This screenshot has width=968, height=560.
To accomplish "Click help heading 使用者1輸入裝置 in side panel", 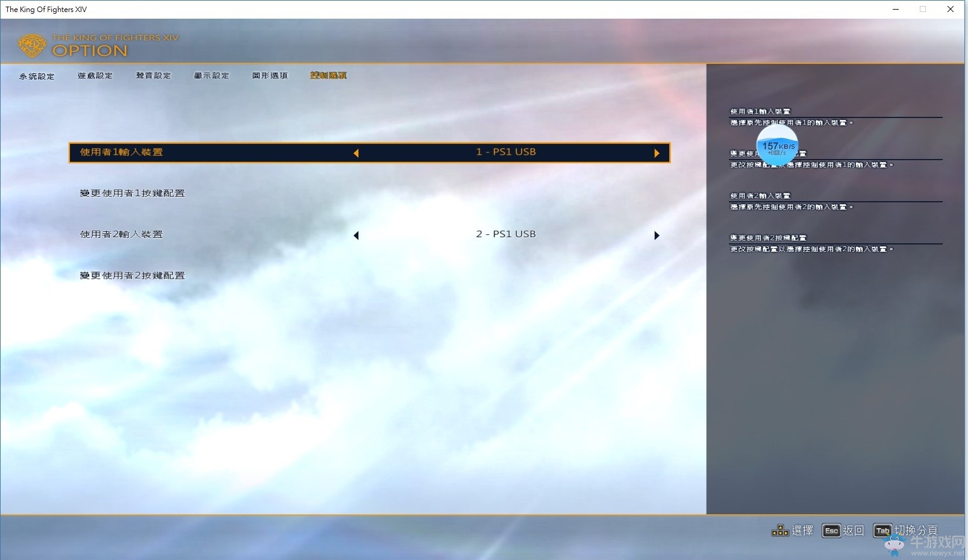I will coord(760,111).
